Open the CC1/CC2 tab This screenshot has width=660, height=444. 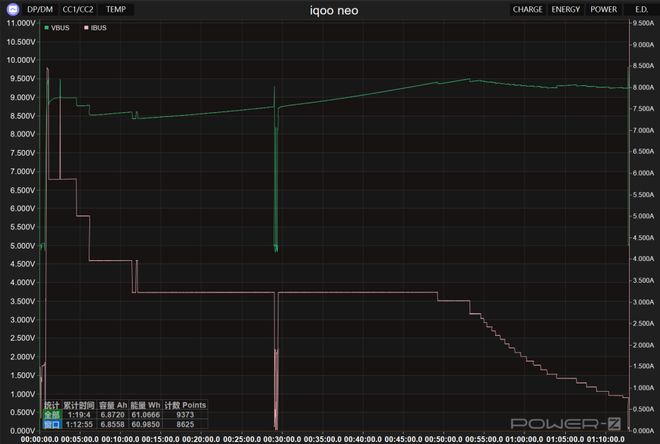tap(78, 9)
